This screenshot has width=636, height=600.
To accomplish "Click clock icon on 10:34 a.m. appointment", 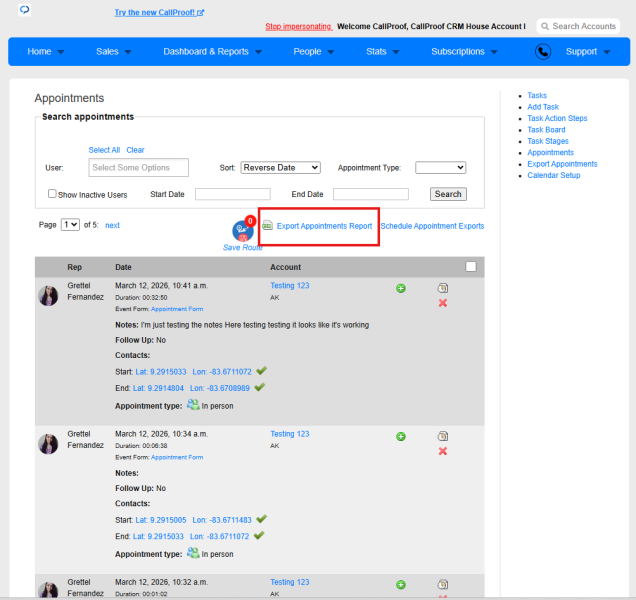I will [443, 437].
